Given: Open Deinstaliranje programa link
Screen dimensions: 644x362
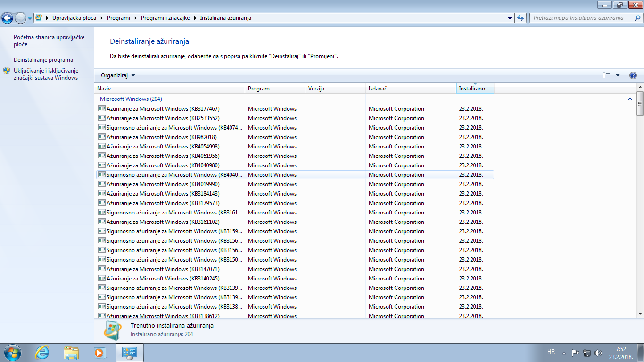Looking at the screenshot, I should click(x=43, y=60).
